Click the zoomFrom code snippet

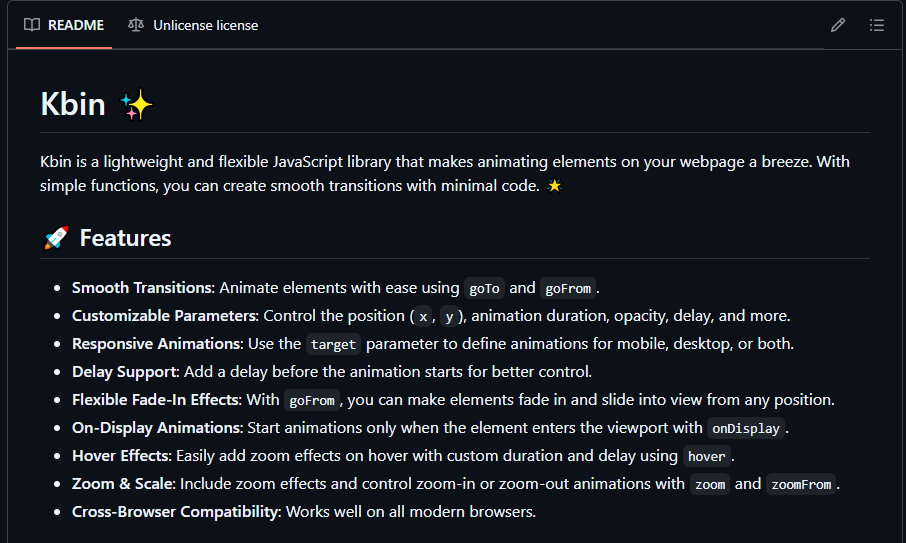801,484
